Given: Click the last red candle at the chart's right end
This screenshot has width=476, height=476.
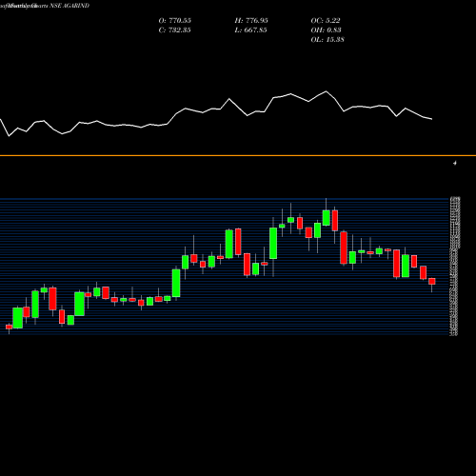Looking at the screenshot, I should point(431,282).
